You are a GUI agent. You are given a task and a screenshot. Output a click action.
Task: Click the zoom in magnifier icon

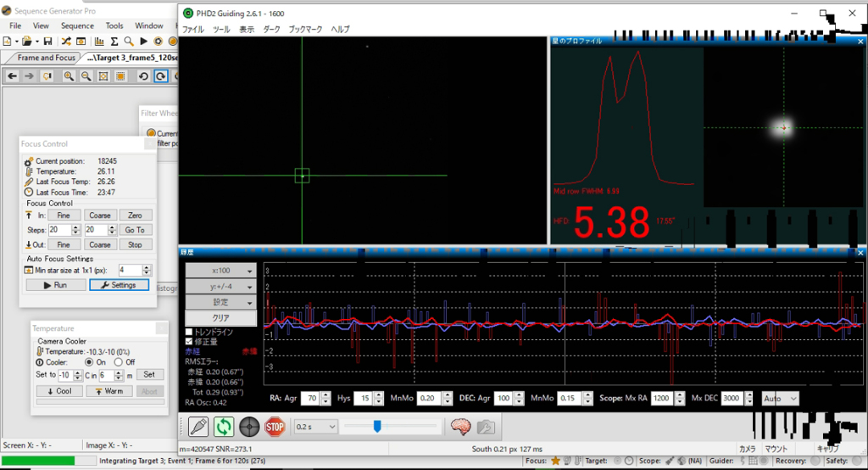click(69, 76)
